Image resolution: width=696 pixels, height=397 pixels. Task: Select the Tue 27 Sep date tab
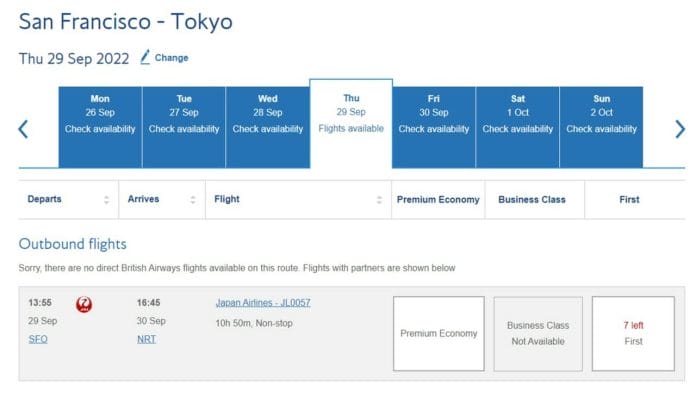[184, 127]
